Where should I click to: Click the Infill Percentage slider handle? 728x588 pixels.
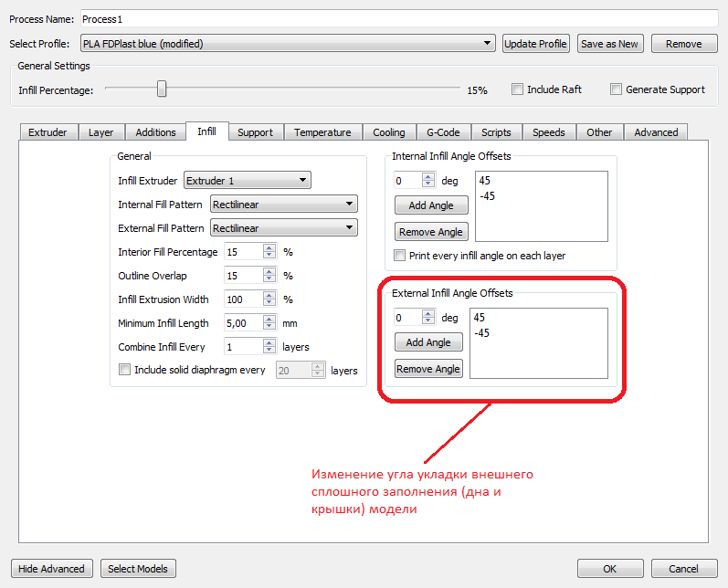[162, 89]
